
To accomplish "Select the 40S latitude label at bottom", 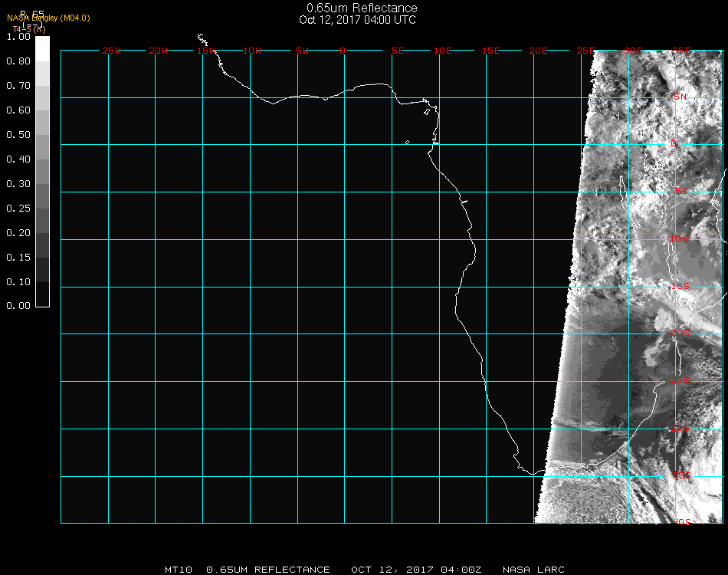I will (x=680, y=523).
